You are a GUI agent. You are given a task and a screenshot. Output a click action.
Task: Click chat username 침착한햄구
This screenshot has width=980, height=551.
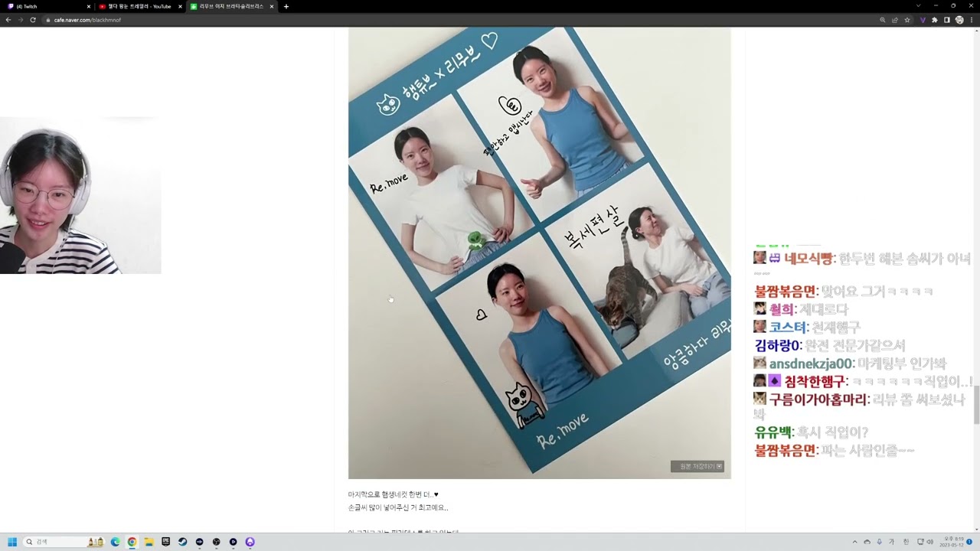(x=815, y=381)
